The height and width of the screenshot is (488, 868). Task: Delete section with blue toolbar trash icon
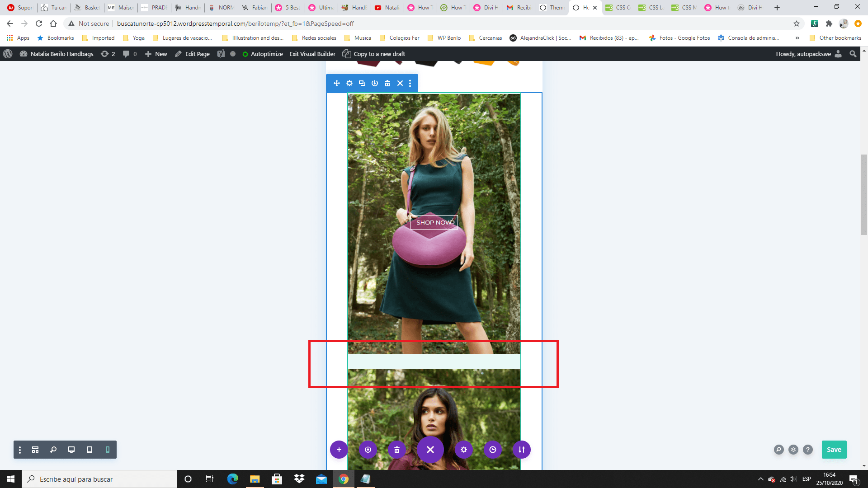click(x=387, y=83)
